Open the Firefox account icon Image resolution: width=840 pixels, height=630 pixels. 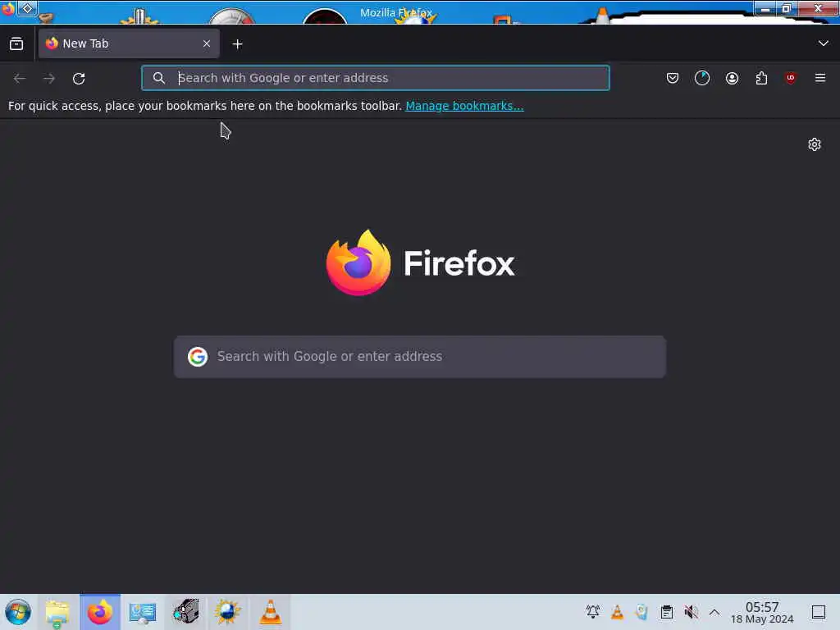(x=732, y=78)
